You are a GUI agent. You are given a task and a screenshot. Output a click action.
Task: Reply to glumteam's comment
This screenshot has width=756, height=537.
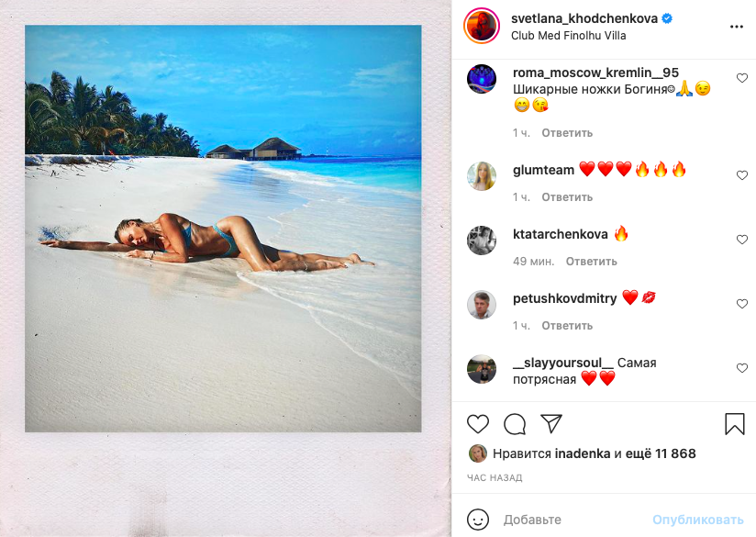tap(567, 197)
